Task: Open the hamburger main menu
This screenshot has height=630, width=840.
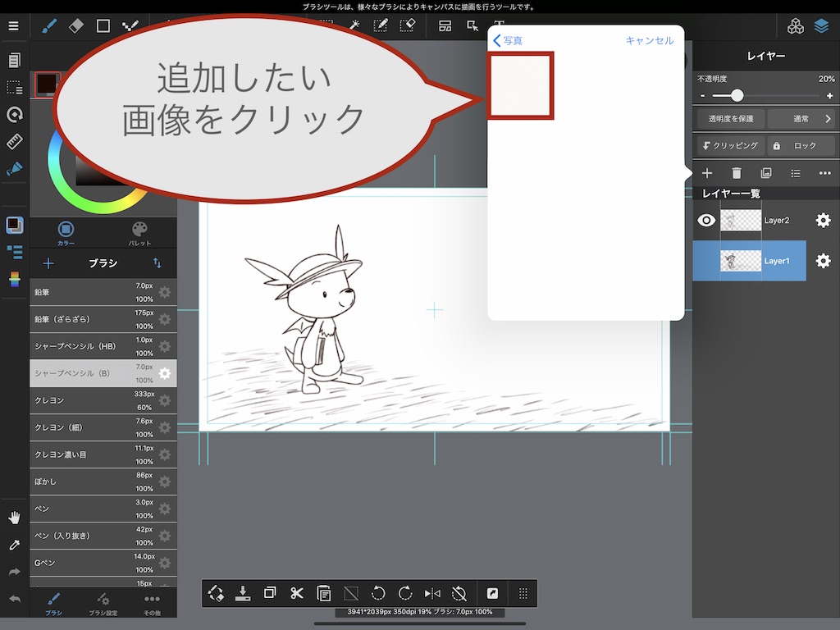Action: (13, 25)
